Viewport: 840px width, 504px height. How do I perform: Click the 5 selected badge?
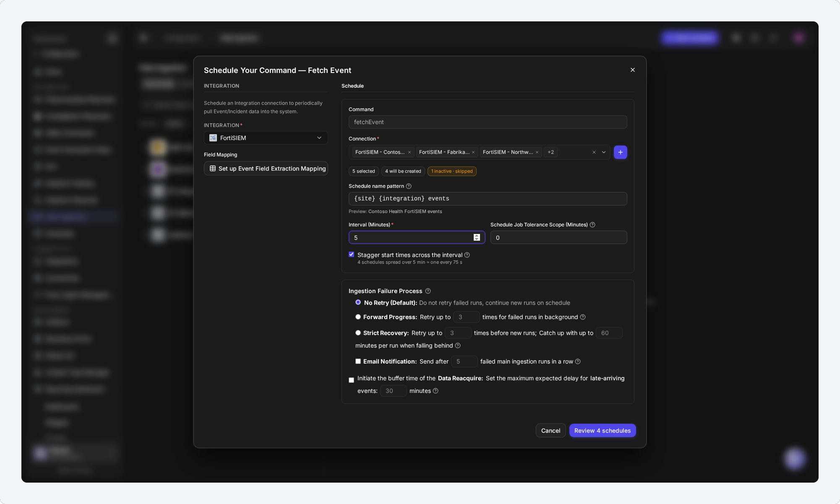(x=364, y=171)
